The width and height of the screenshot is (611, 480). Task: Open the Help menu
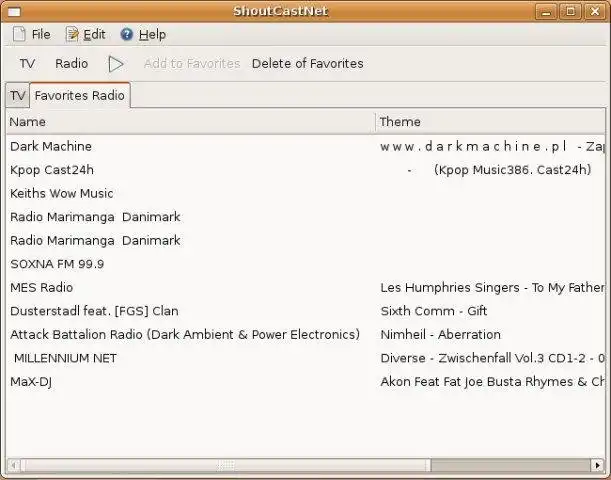[143, 34]
